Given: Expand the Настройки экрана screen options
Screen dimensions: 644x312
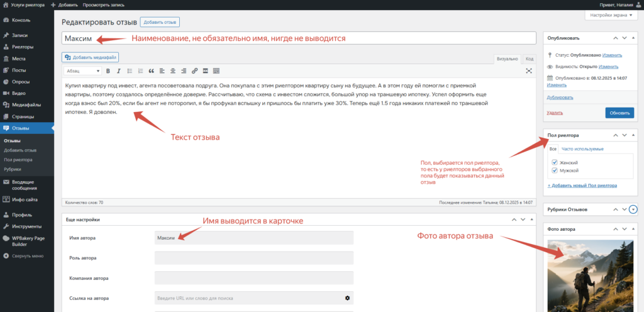Looking at the screenshot, I should pyautogui.click(x=611, y=15).
